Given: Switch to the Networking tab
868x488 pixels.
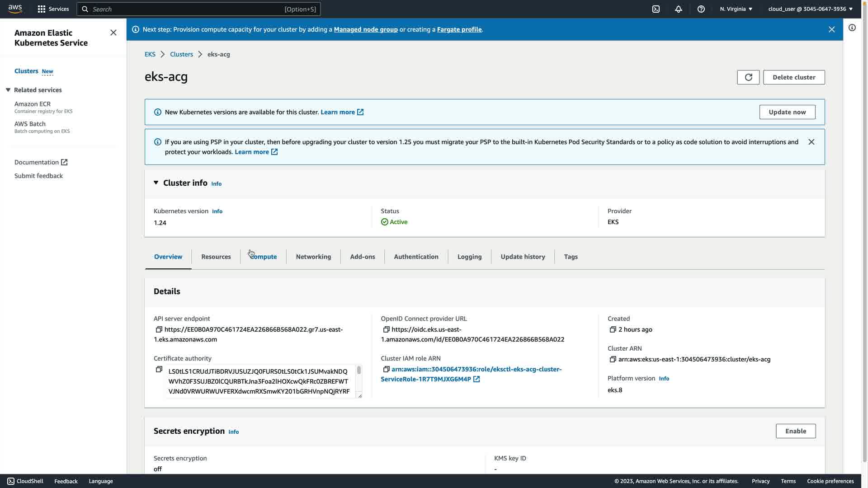Looking at the screenshot, I should [313, 257].
